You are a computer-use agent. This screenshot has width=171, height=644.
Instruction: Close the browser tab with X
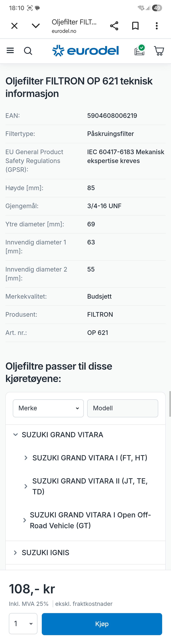[14, 26]
